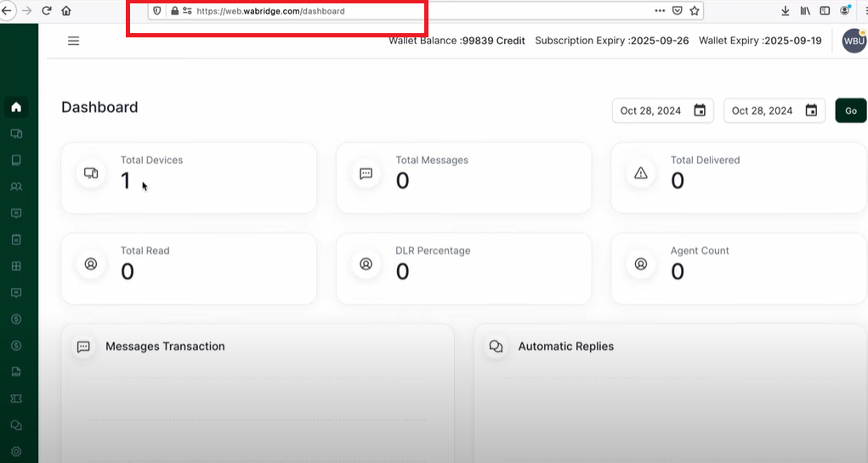Open the contacts group sidebar icon
The height and width of the screenshot is (463, 868).
16,186
